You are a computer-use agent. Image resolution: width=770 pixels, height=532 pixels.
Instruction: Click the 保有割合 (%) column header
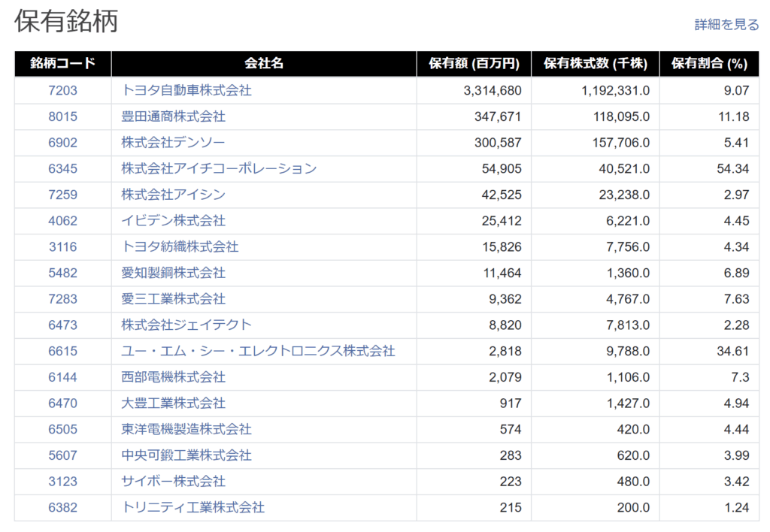tap(709, 63)
